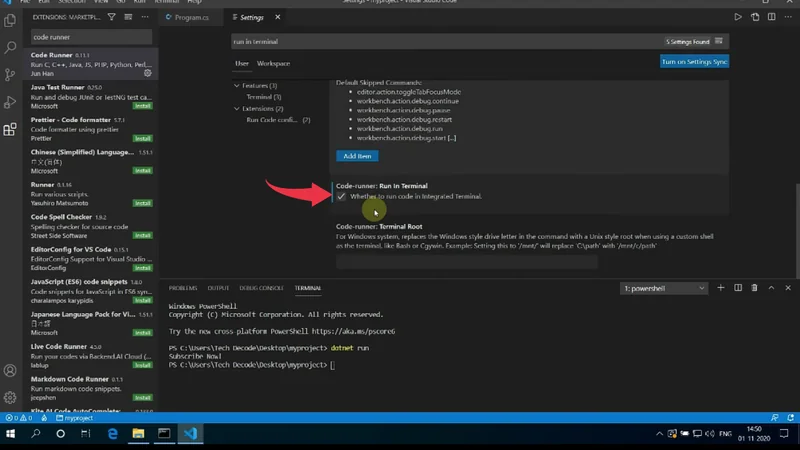Click the Code Runner extension gear icon
The width and height of the screenshot is (800, 450).
pyautogui.click(x=148, y=73)
